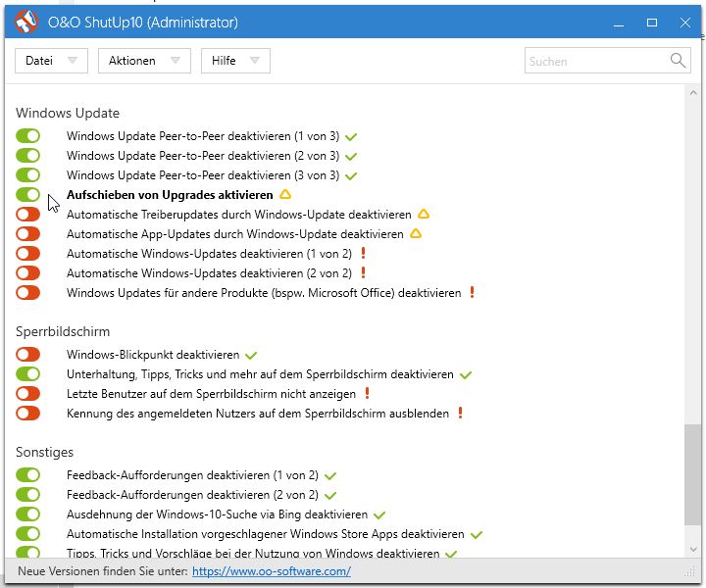Click the O&O ShutUp10 app logo icon

tap(25, 22)
